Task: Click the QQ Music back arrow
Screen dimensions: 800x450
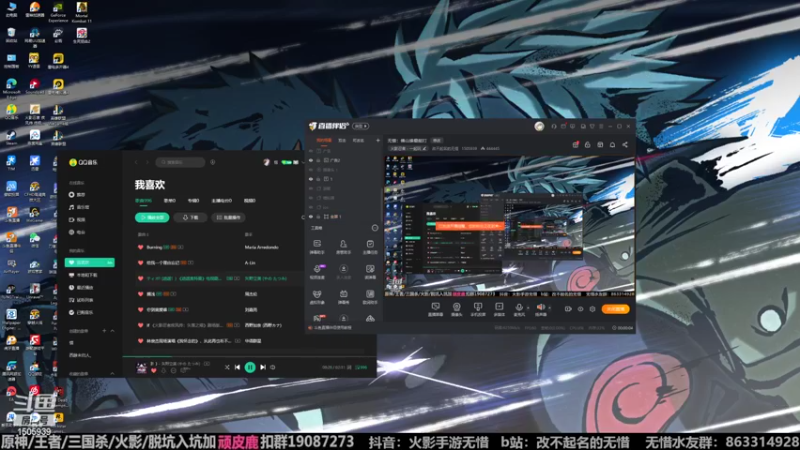Action: coord(136,162)
